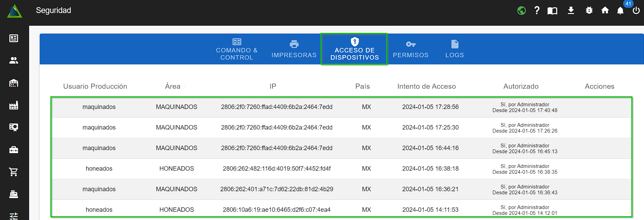This screenshot has height=220, width=644.
Task: Open the bug report icon
Action: pos(589,11)
